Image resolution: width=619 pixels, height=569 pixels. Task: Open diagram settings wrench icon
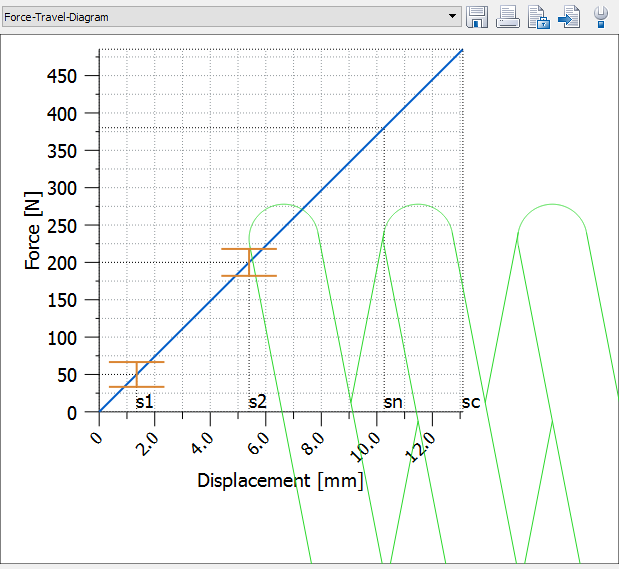[x=601, y=16]
